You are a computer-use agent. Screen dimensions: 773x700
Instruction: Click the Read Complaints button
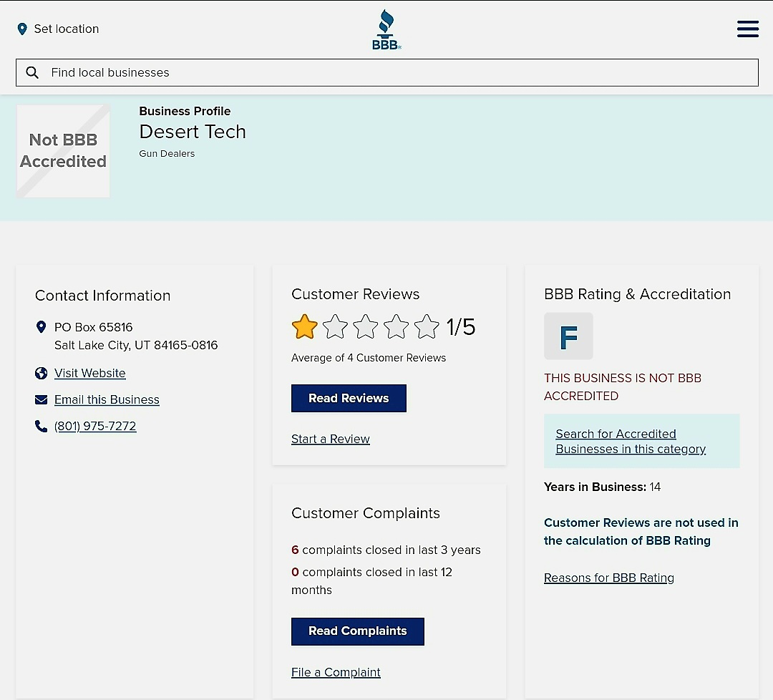(x=357, y=631)
